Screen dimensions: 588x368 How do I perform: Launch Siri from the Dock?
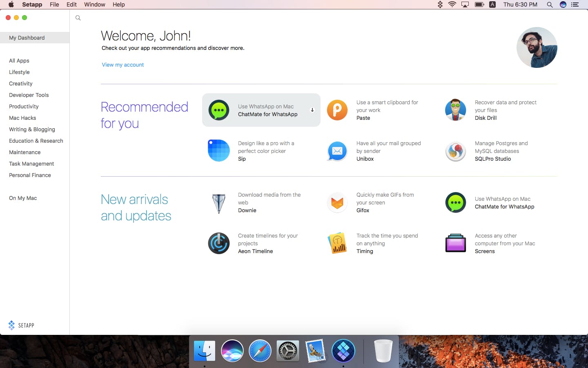click(x=232, y=350)
